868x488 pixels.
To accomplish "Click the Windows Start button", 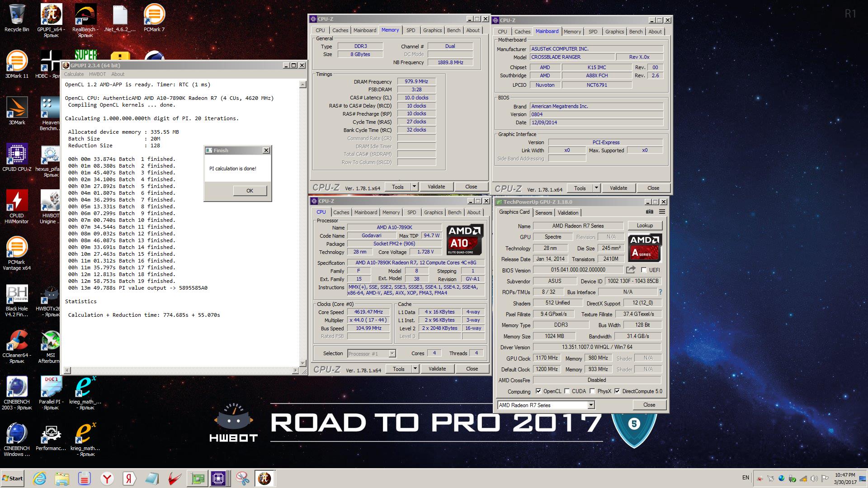I will coord(13,478).
